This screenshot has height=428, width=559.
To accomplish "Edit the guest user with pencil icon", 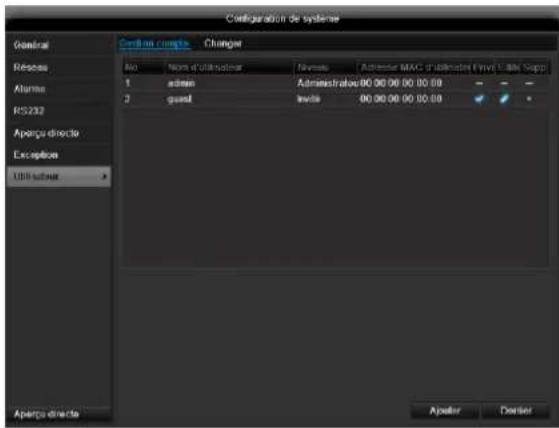I will coord(504,99).
